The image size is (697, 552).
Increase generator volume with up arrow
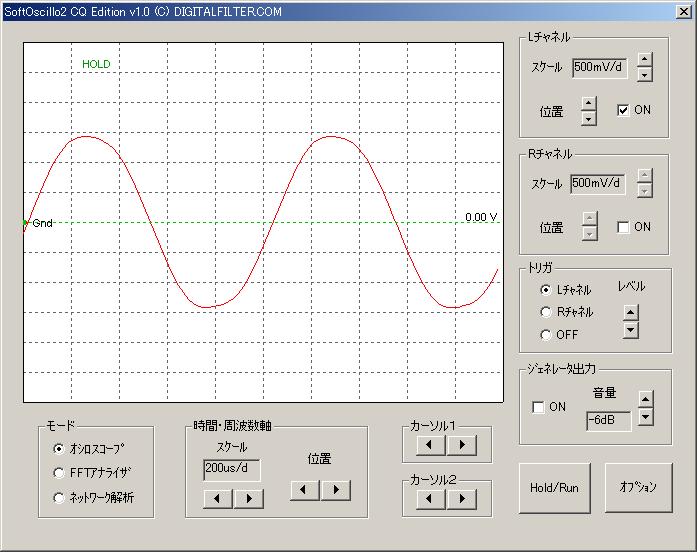click(645, 399)
